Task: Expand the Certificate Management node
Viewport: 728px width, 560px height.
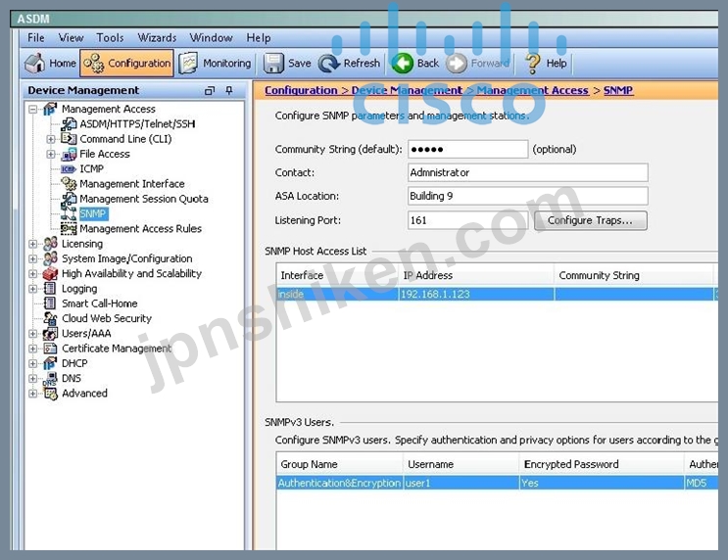Action: pyautogui.click(x=33, y=349)
